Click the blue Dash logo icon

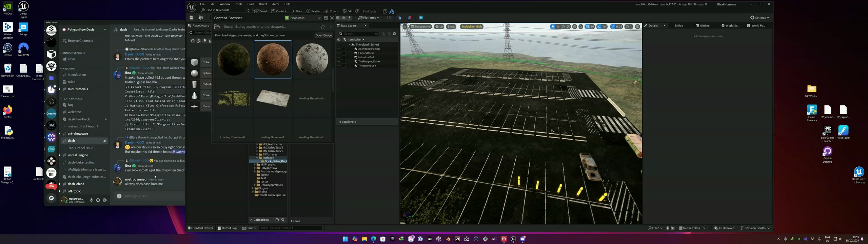point(392,11)
